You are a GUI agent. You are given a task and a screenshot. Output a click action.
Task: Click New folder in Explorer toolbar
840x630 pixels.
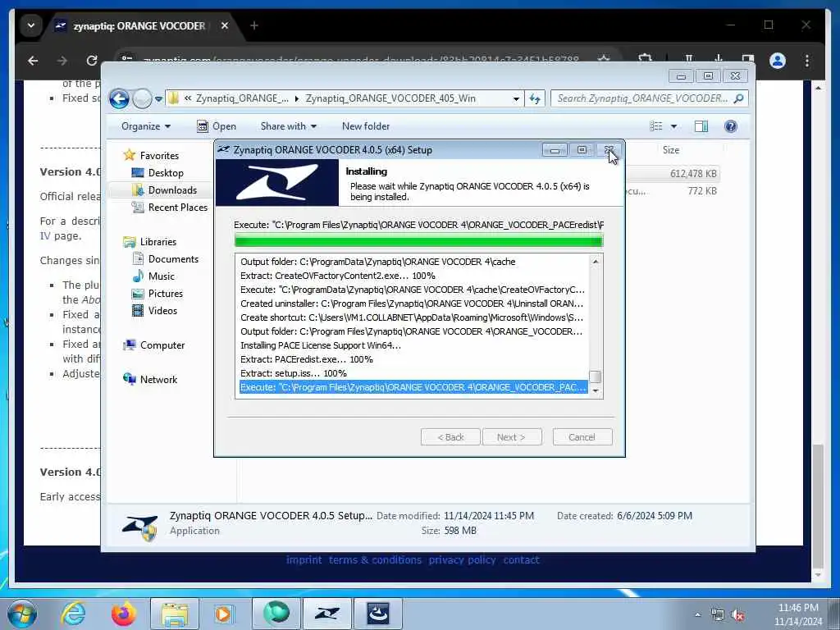pos(366,126)
